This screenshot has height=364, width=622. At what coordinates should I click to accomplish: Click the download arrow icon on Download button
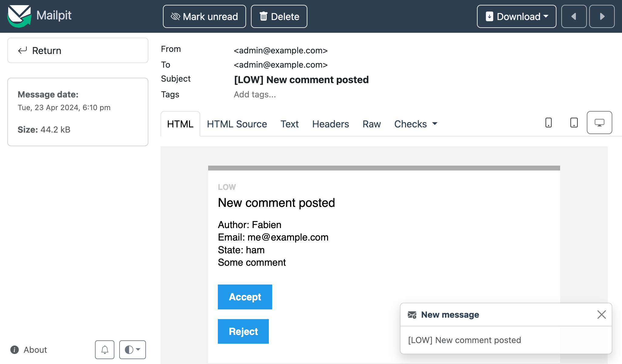tap(489, 16)
